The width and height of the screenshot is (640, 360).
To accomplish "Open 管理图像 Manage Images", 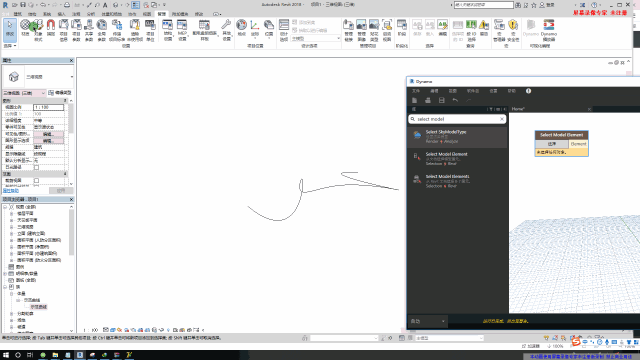I will [361, 30].
